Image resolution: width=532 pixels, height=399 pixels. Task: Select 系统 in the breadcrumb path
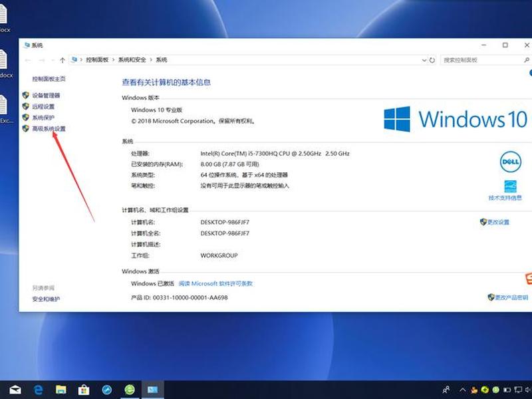[162, 60]
